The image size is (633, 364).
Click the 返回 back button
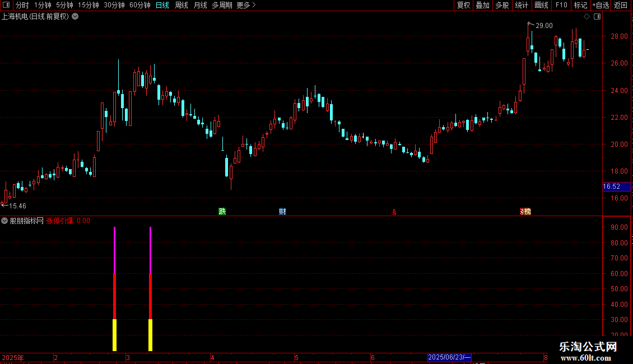(621, 5)
